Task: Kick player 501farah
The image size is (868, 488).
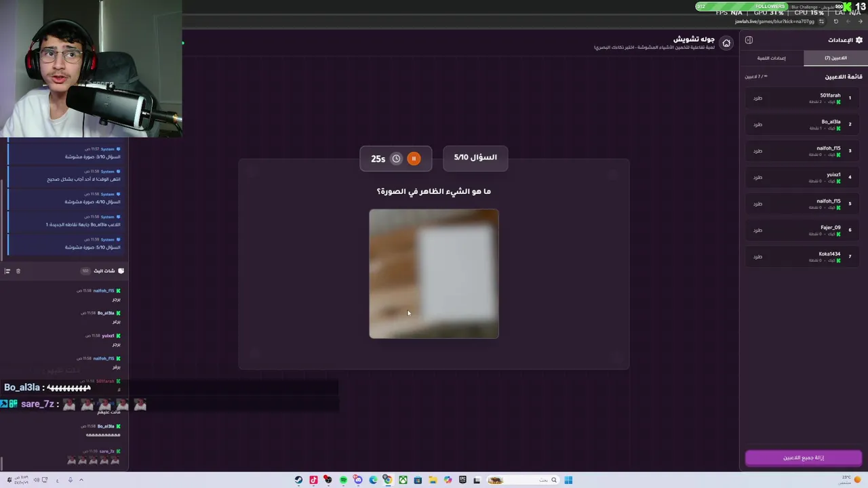Action: coord(757,98)
